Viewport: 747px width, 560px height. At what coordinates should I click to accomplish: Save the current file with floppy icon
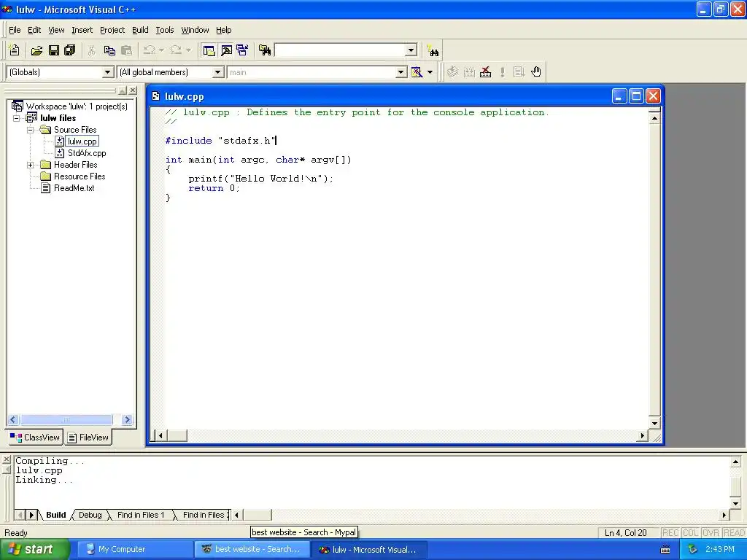[x=54, y=50]
